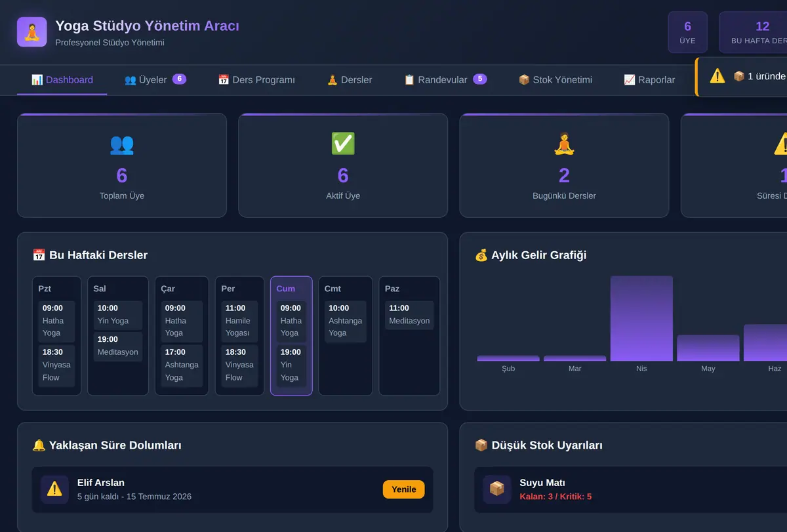Click the green checkmark icon above Aktif Üye
787x532 pixels.
pos(343,144)
